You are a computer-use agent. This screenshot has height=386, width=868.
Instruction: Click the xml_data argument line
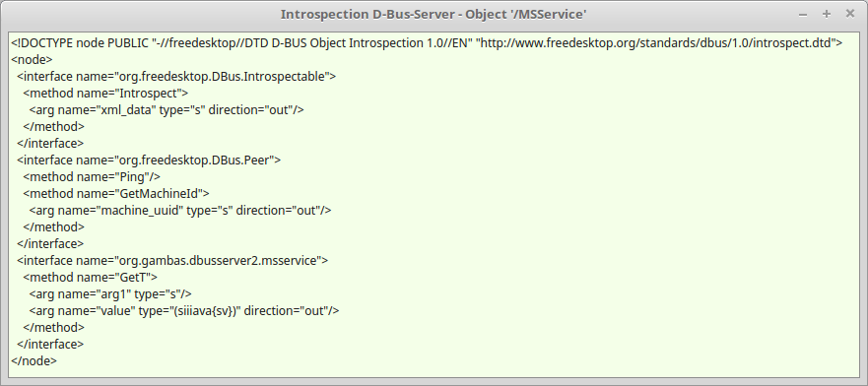[167, 109]
